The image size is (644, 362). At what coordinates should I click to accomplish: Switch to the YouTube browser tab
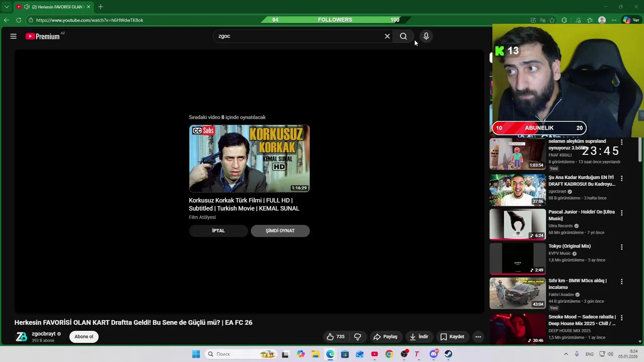pos(53,7)
